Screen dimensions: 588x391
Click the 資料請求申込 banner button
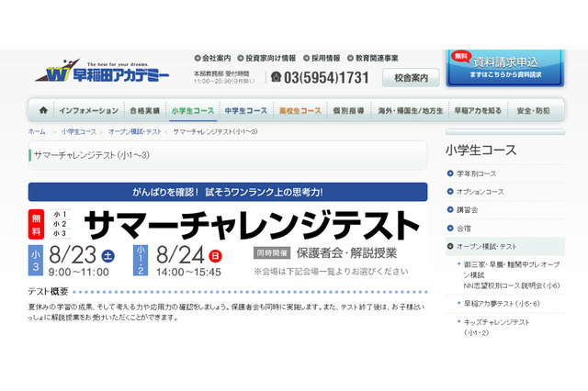pos(505,67)
